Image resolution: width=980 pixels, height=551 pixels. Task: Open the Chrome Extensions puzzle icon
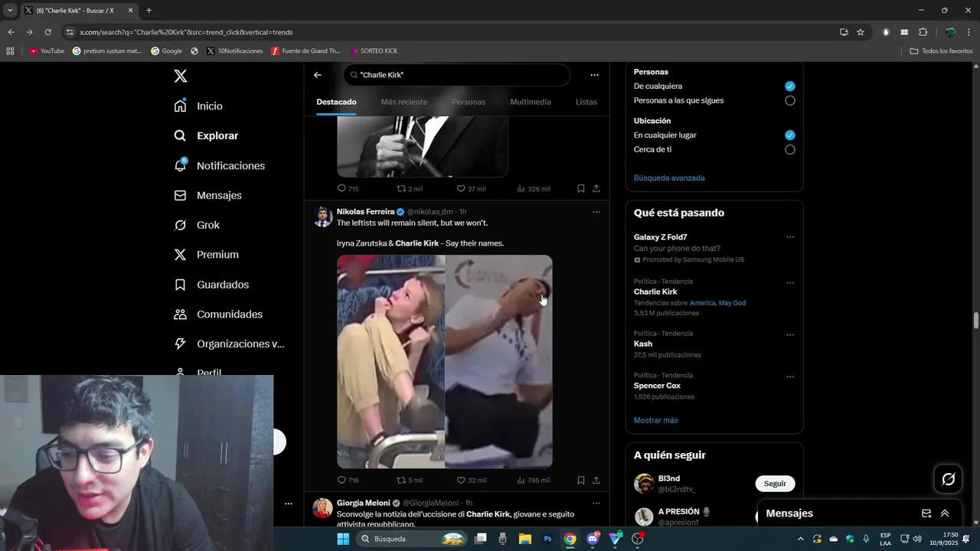pyautogui.click(x=923, y=32)
